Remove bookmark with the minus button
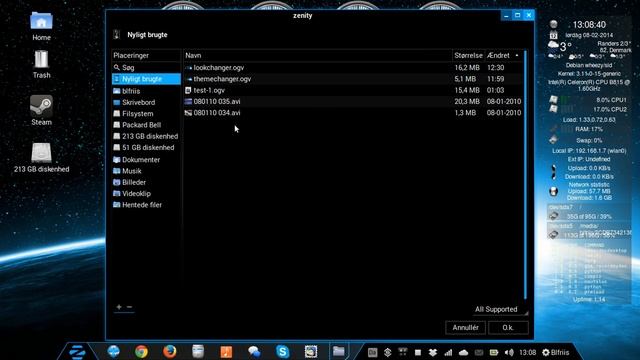 click(129, 307)
